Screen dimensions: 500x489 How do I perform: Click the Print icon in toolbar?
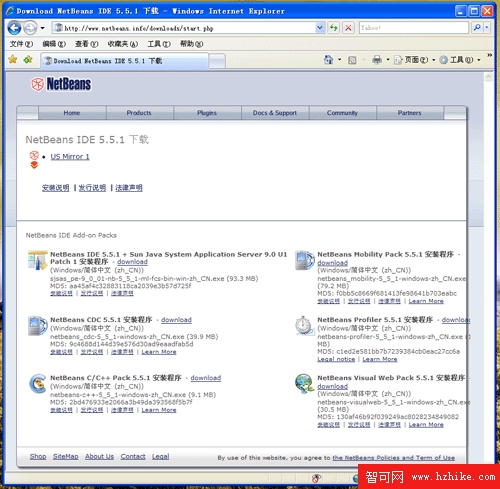point(377,60)
